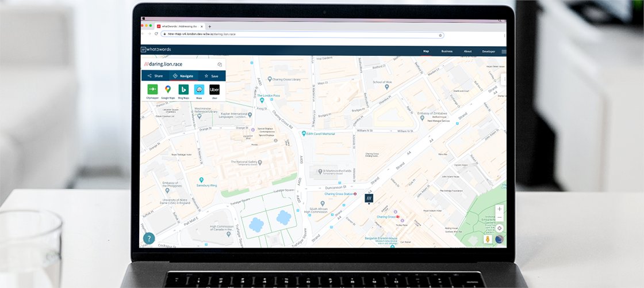Click the daring.lion.race address text
This screenshot has width=644, height=288.
click(x=166, y=64)
